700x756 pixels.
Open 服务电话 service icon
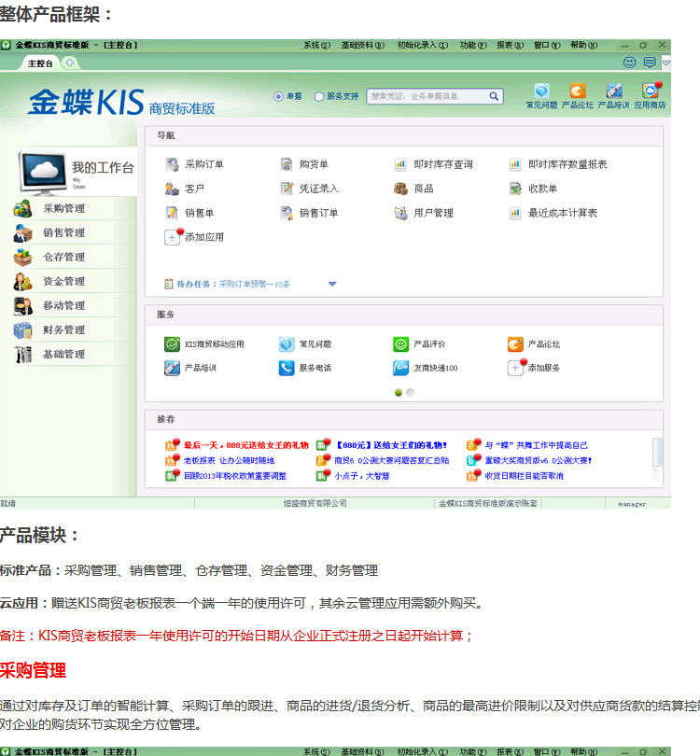(x=287, y=368)
